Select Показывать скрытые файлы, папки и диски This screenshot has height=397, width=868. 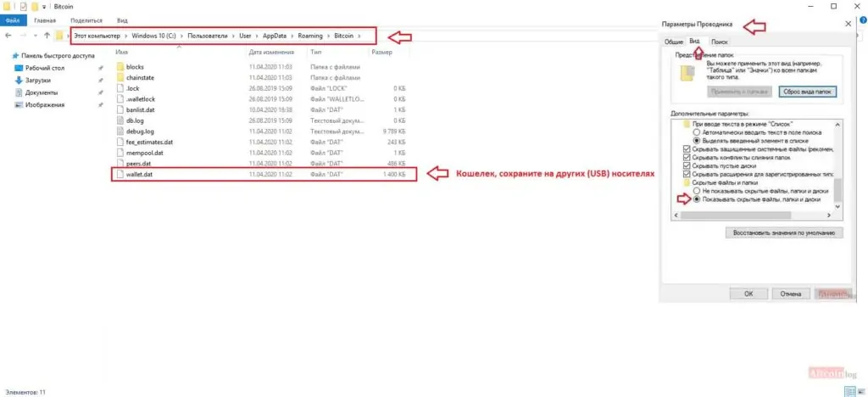[697, 198]
